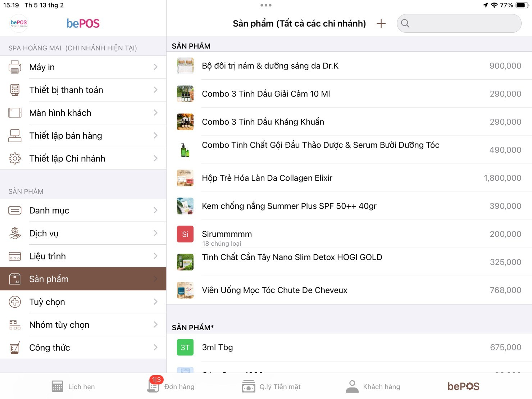This screenshot has height=399, width=532.
Task: Click the Thiết bị thanh toán terminal icon
Action: click(x=15, y=90)
